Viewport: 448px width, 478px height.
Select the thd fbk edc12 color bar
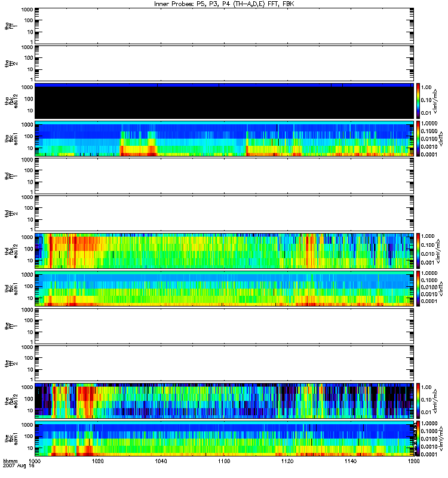pos(418,251)
